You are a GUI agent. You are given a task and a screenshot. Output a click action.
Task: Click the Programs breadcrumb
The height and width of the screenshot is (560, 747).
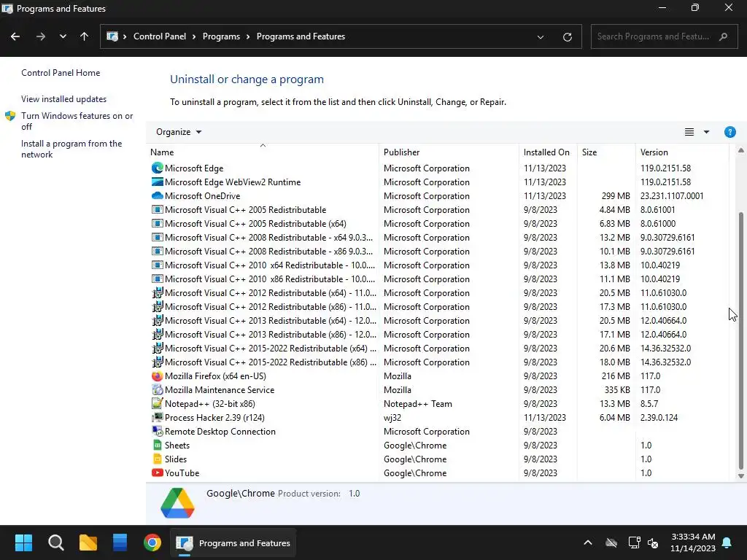(221, 36)
